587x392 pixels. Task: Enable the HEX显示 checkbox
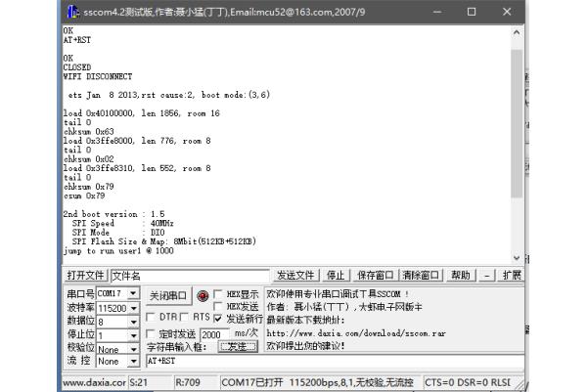[218, 294]
